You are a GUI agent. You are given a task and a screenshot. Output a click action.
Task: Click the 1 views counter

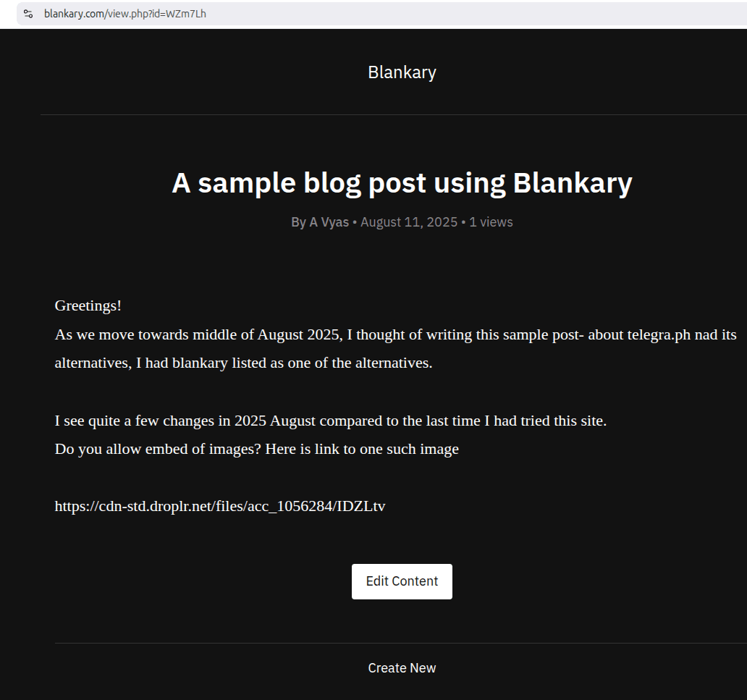(x=491, y=222)
